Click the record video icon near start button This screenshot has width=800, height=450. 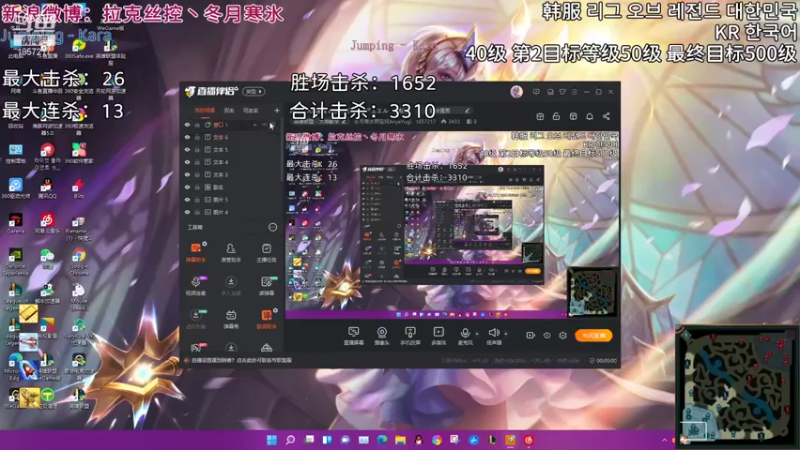(x=531, y=335)
